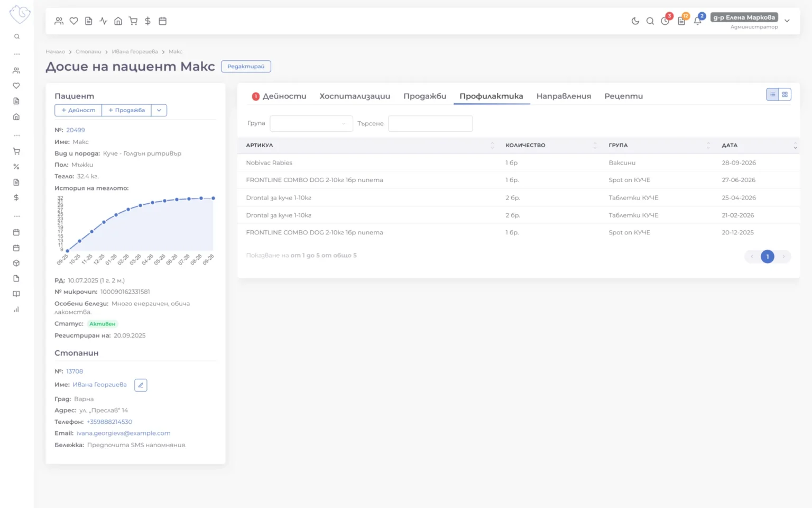Expand user menu chevron beside д-р Елена Маркова
This screenshot has width=812, height=508.
787,21
